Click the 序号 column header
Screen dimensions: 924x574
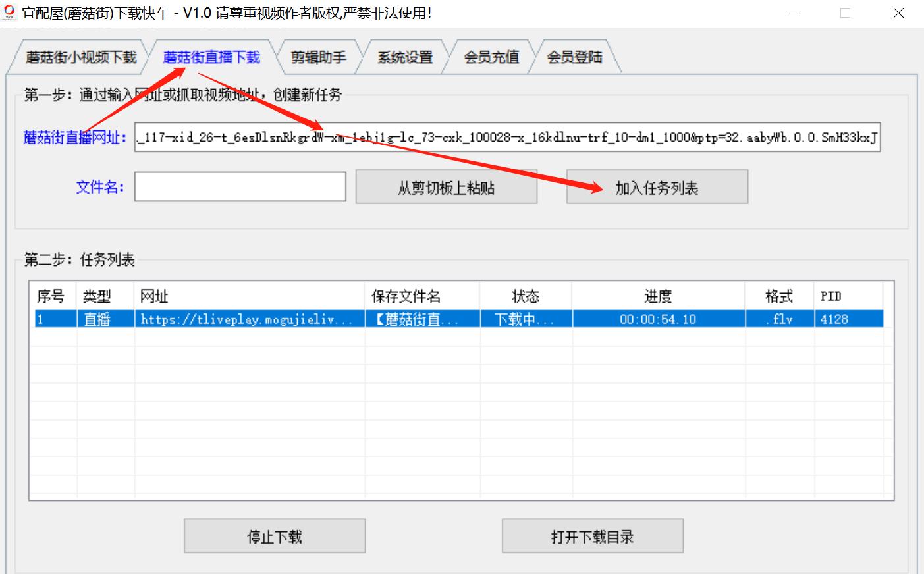53,296
